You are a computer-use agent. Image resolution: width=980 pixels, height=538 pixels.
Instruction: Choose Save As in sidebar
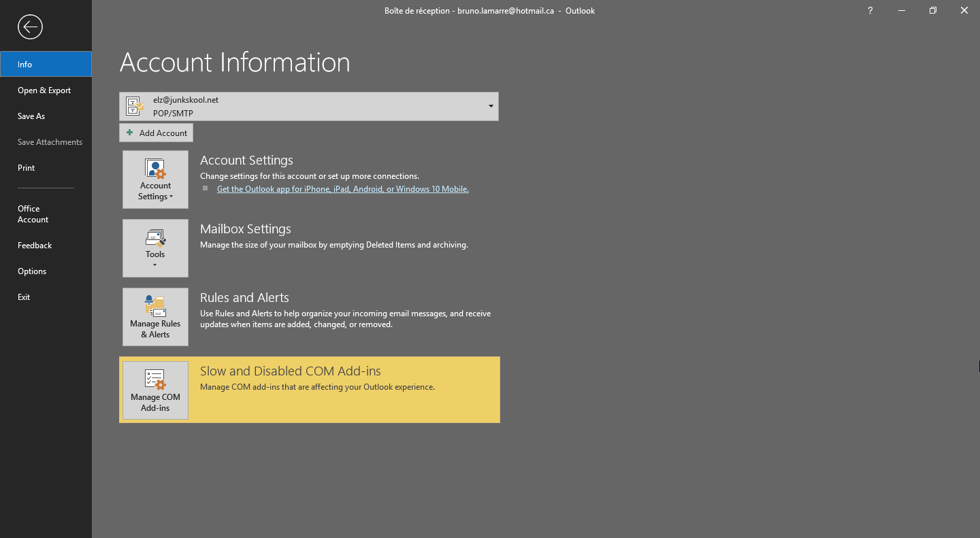click(46, 116)
